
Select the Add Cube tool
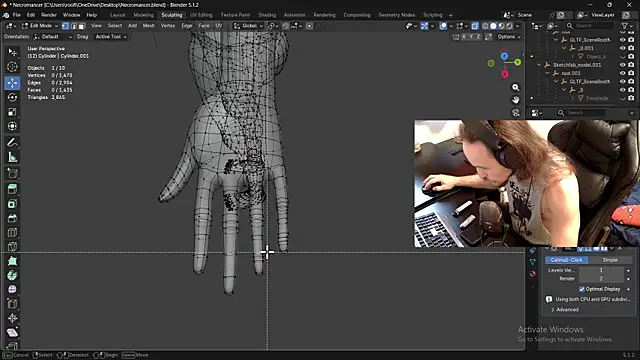coord(12,173)
